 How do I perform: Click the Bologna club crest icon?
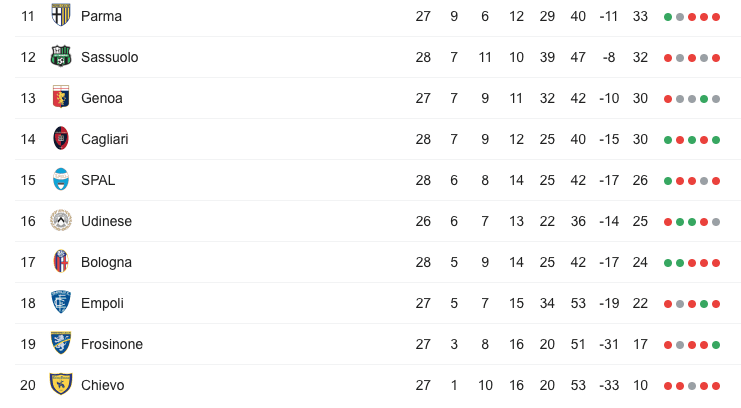pos(61,262)
